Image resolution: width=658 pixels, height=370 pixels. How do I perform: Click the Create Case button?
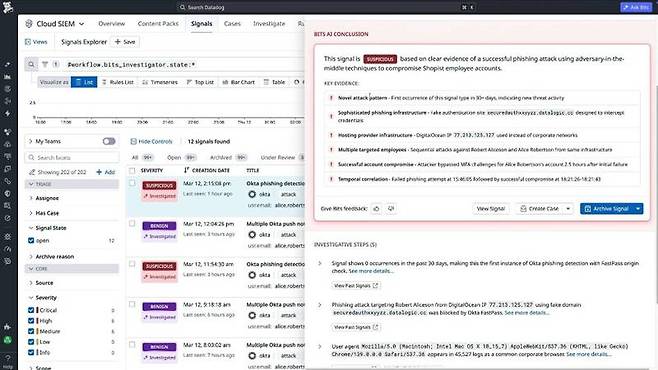click(x=539, y=208)
